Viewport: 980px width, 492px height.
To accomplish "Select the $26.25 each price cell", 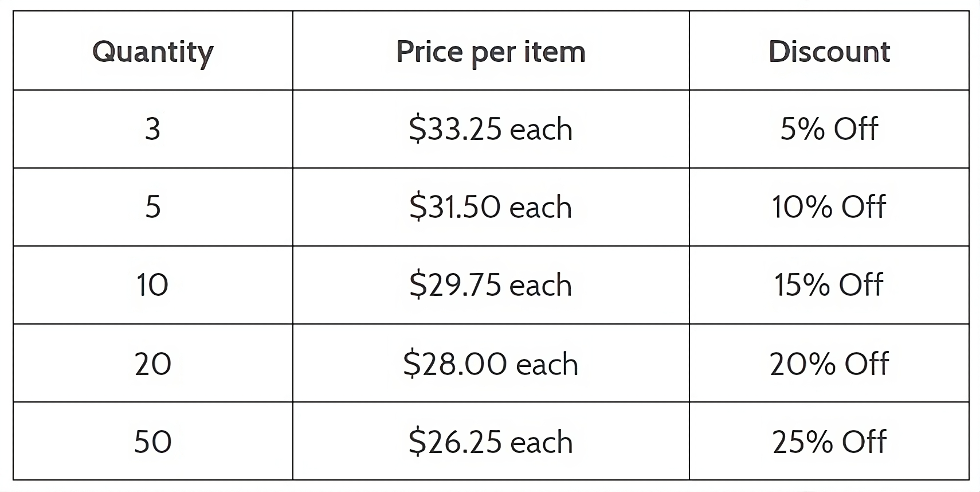I will [491, 442].
